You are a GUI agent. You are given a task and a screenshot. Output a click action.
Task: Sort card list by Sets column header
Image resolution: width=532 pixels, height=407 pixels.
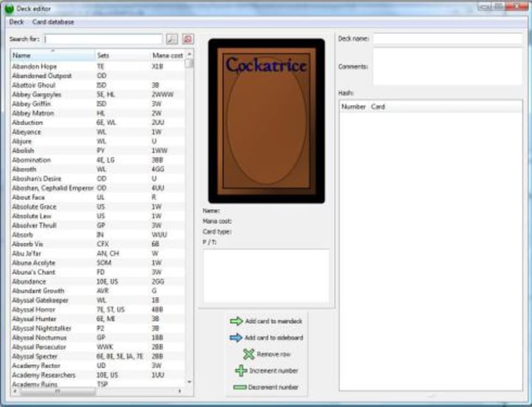(123, 55)
